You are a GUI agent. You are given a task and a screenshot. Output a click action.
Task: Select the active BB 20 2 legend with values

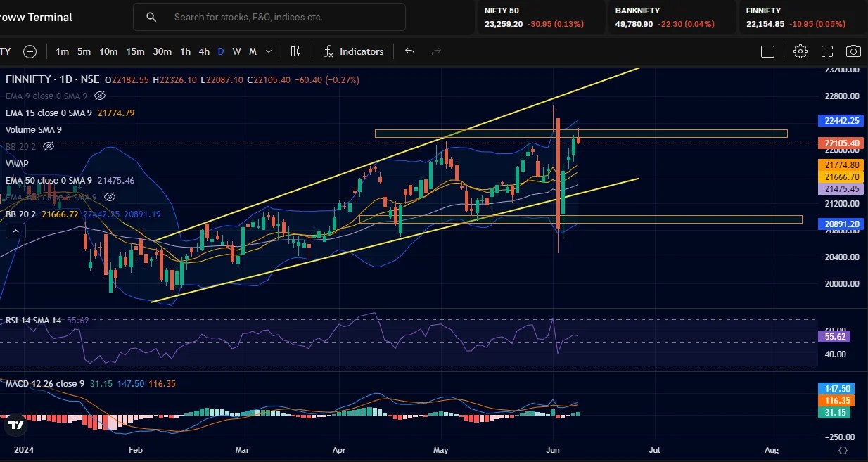tap(83, 214)
